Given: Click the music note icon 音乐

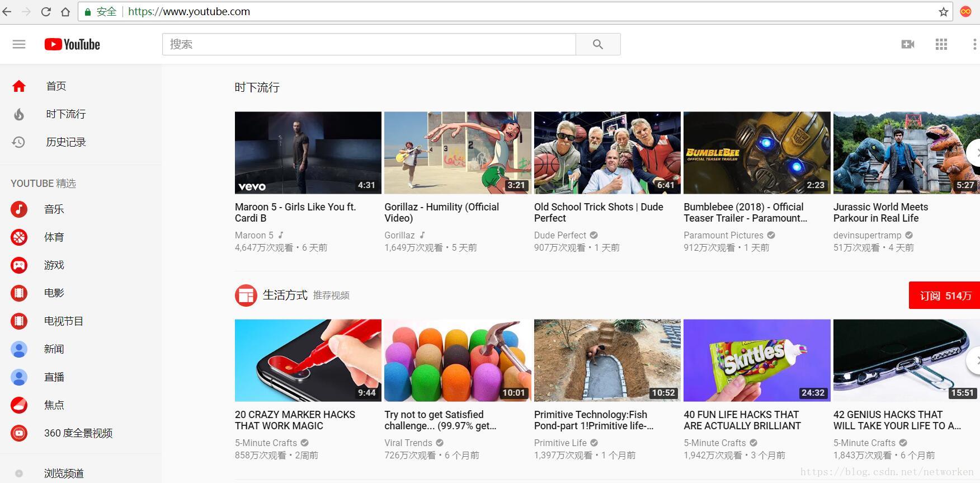Looking at the screenshot, I should [19, 209].
